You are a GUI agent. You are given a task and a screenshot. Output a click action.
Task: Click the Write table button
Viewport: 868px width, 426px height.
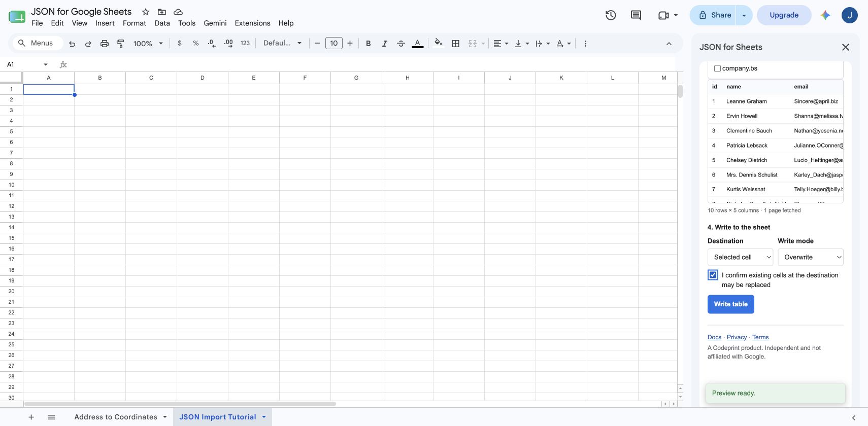(731, 304)
